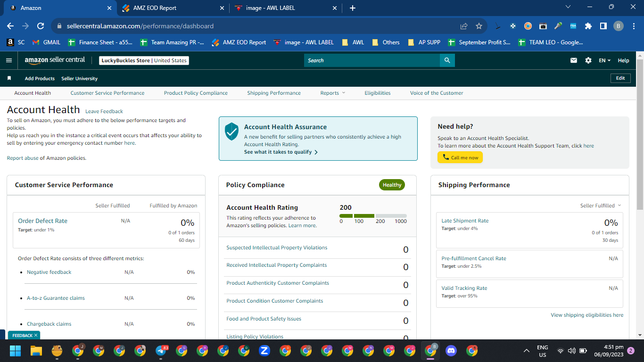Open the A-to-z Guarantee claims link

(x=56, y=298)
